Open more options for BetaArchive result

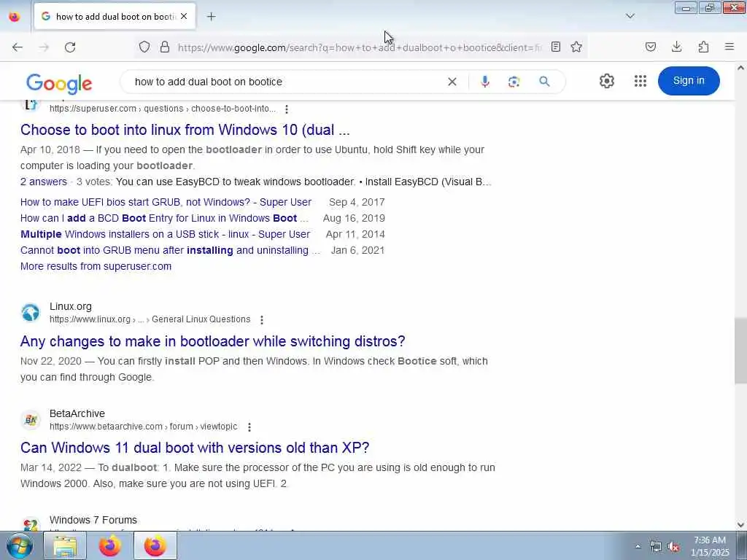click(249, 427)
